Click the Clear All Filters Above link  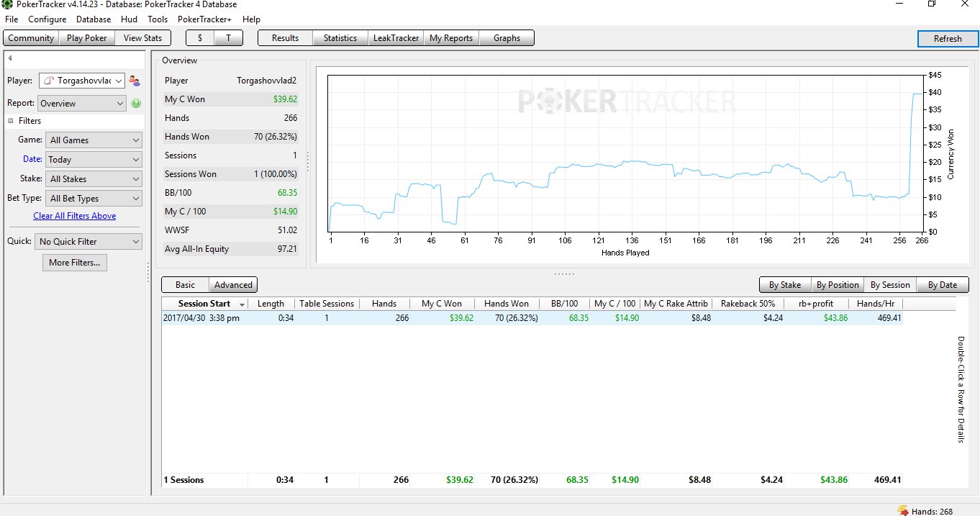click(74, 216)
